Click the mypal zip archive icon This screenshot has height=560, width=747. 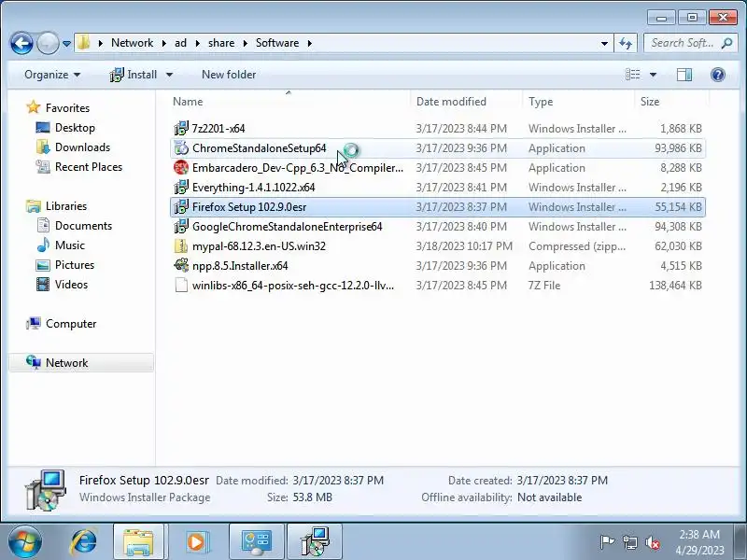[x=181, y=245]
